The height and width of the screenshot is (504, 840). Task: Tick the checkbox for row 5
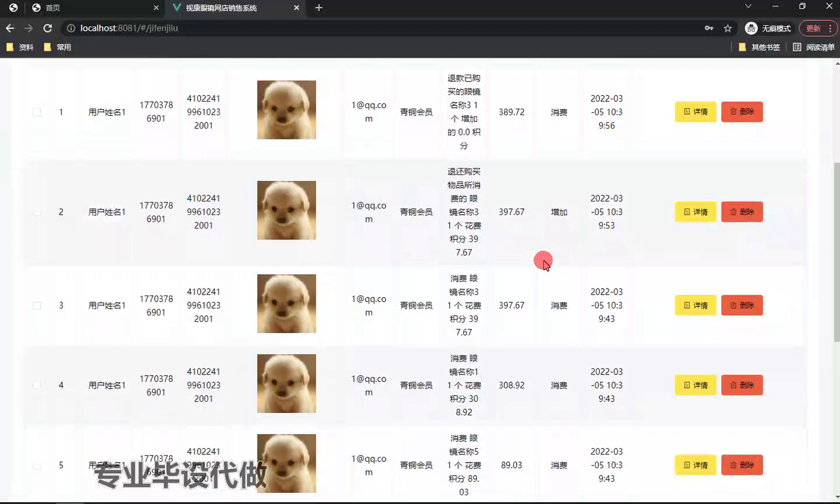[37, 466]
